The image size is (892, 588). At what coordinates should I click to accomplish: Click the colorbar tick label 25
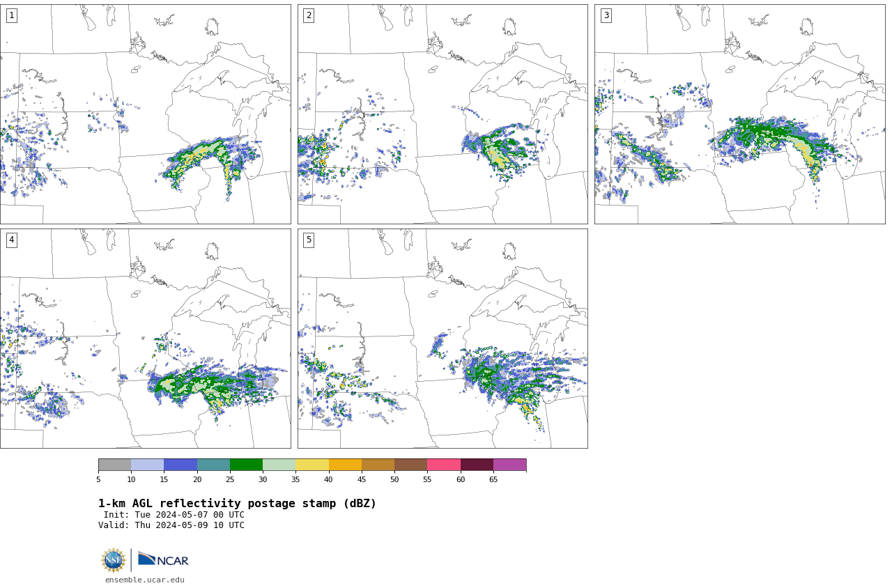click(x=230, y=479)
